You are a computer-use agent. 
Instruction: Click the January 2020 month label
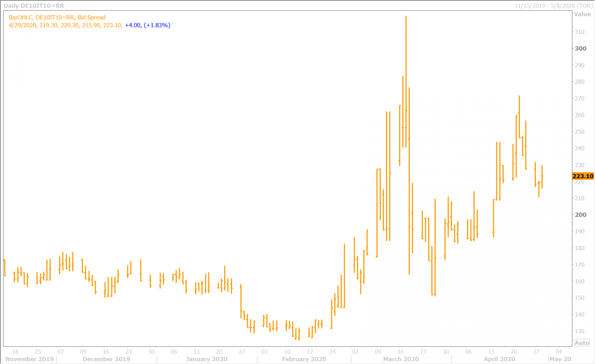pos(206,359)
